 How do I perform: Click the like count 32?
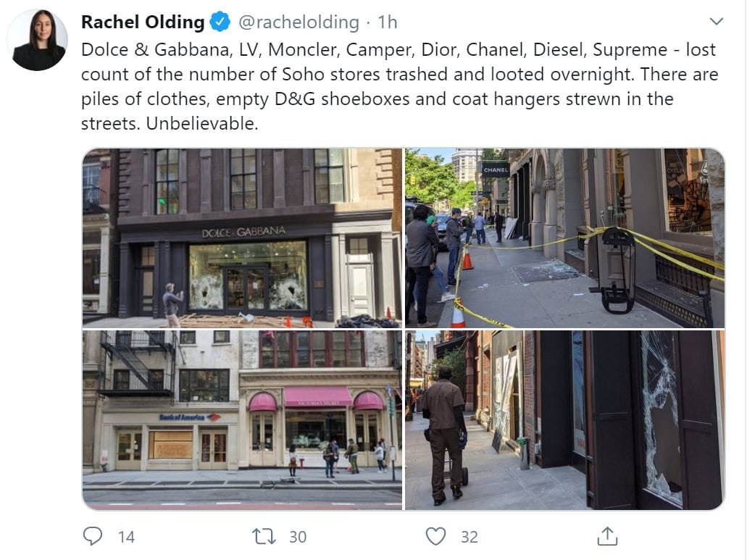point(470,537)
